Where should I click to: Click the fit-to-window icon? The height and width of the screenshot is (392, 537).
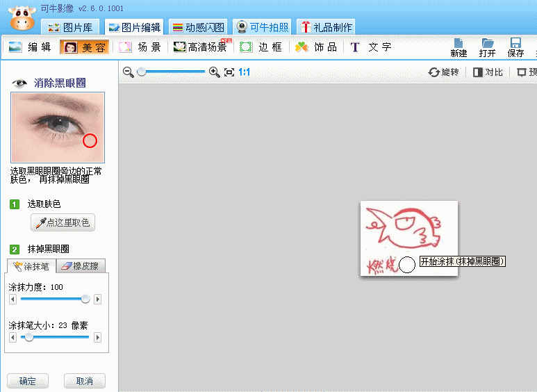[229, 72]
